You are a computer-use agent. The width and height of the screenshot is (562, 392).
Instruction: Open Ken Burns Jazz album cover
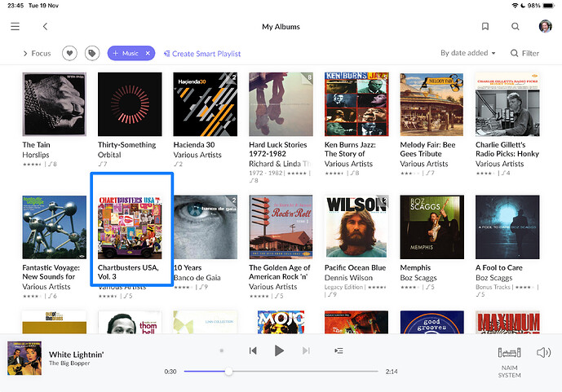(356, 104)
